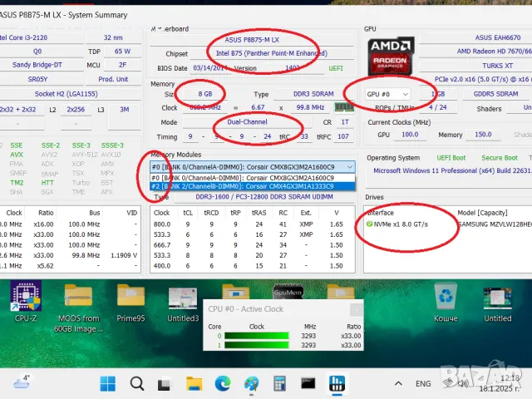Open the weather widget on taskbar

pos(20,384)
